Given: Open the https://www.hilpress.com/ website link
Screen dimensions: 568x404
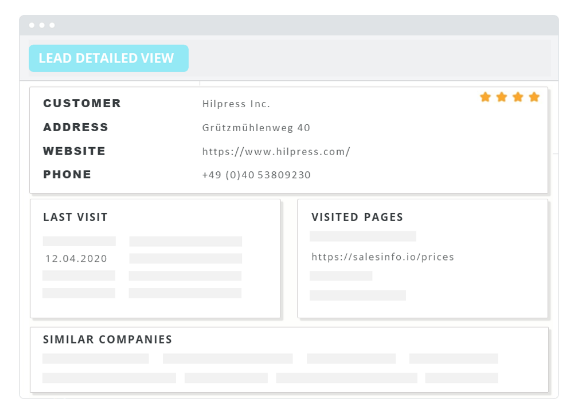Looking at the screenshot, I should point(276,151).
